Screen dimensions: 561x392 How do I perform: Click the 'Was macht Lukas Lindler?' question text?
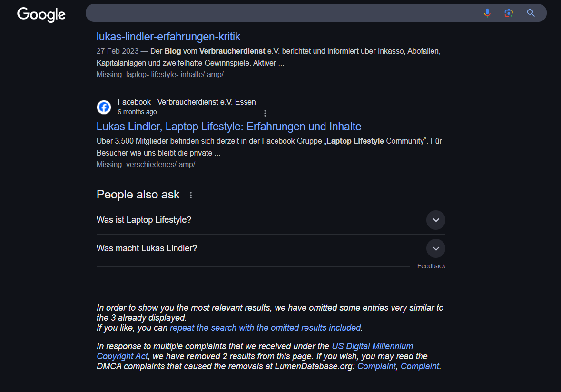(x=147, y=249)
